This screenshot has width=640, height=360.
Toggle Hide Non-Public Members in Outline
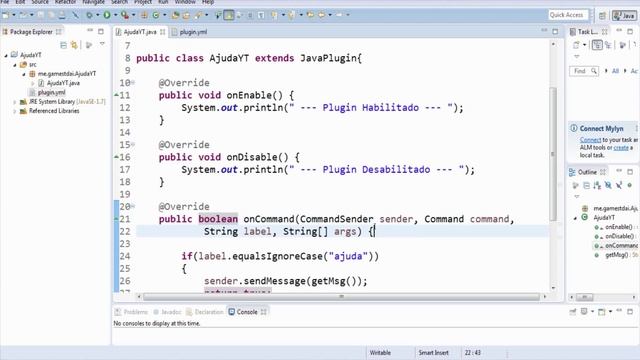coord(629,185)
